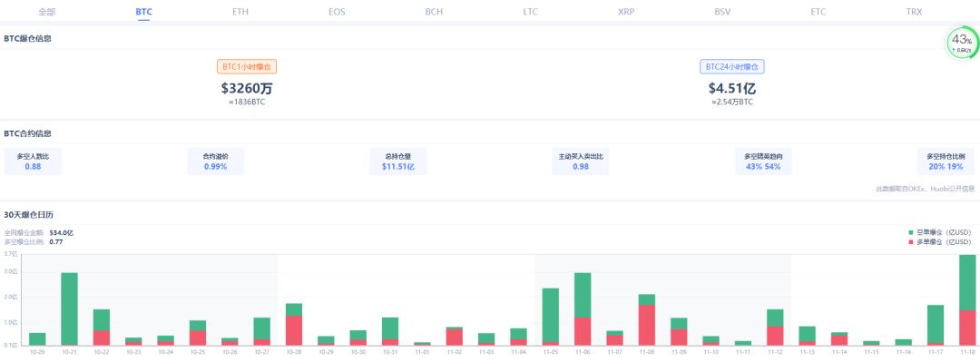Toggle the green 空单爆仓 legend swatch
980x362 pixels.
[911, 232]
